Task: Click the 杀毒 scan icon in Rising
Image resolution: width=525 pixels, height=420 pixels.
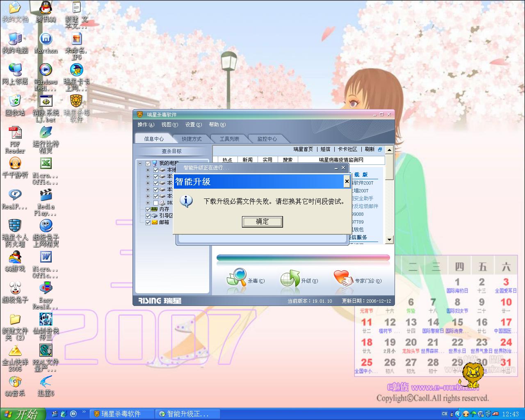Action: (x=237, y=278)
